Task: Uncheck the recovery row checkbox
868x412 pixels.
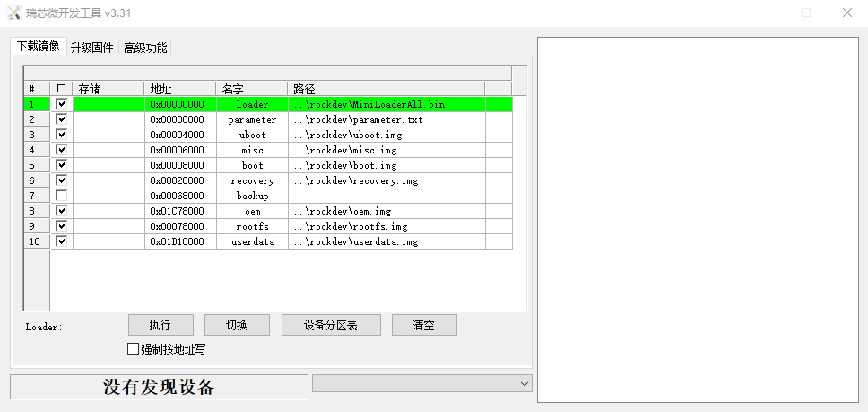Action: tap(62, 180)
